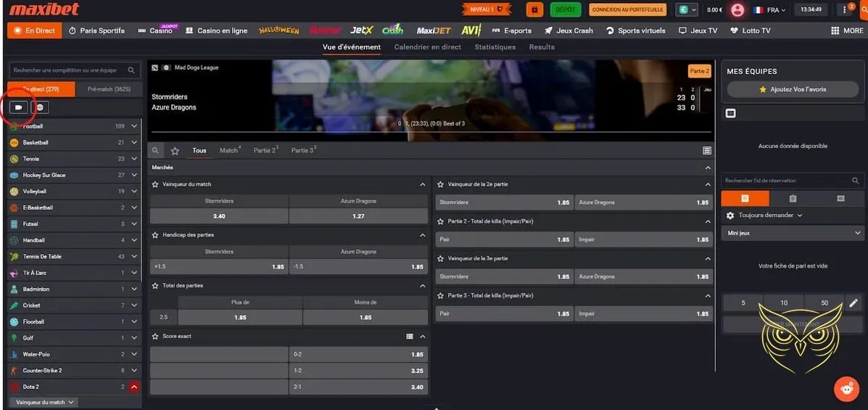Click the scoreboard icon under Mes Équipes
The height and width of the screenshot is (410, 868).
click(x=731, y=113)
